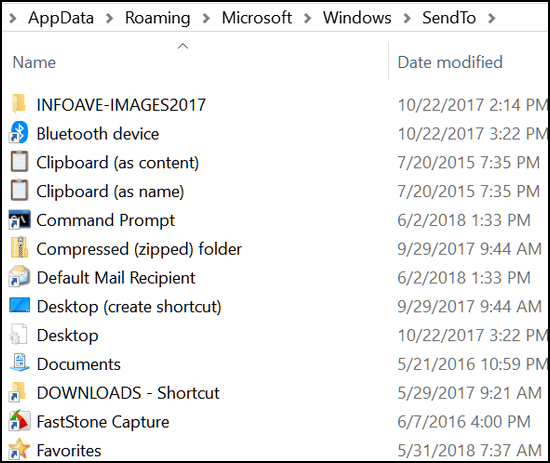Navigate to Microsoft in the address path
Viewport: 550px width, 463px height.
point(257,18)
